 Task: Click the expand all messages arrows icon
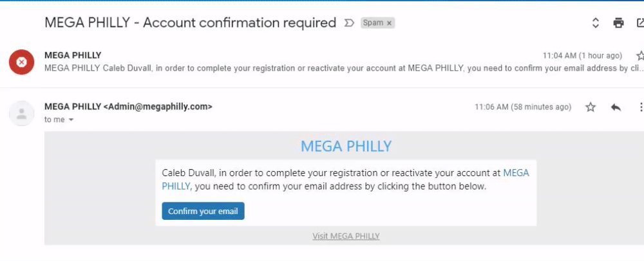[596, 23]
